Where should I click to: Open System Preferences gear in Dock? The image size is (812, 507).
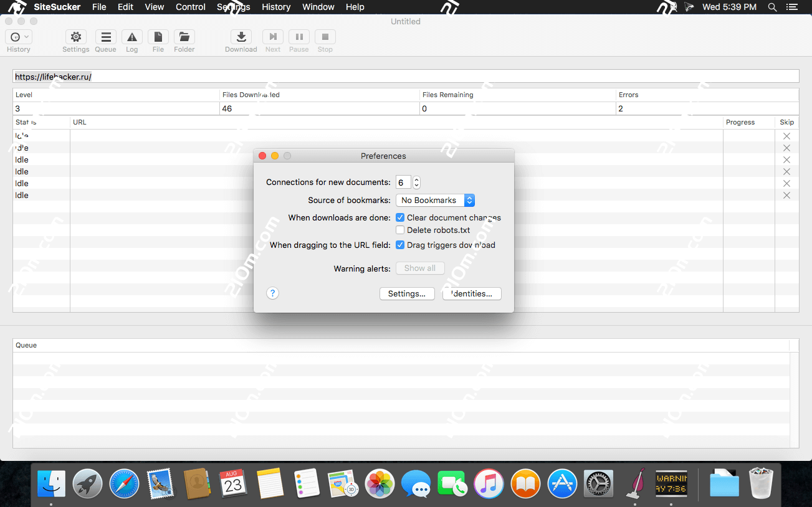pos(599,483)
